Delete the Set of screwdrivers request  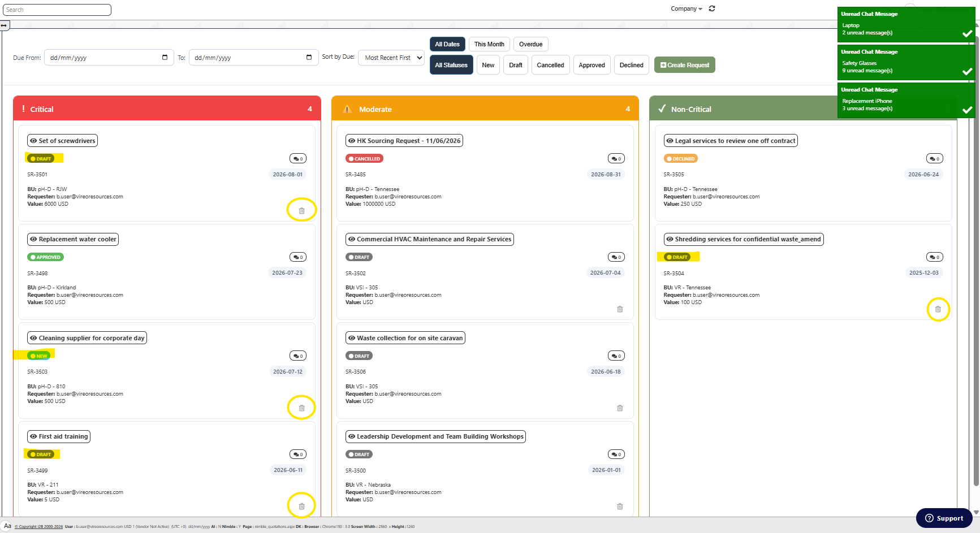click(x=301, y=210)
